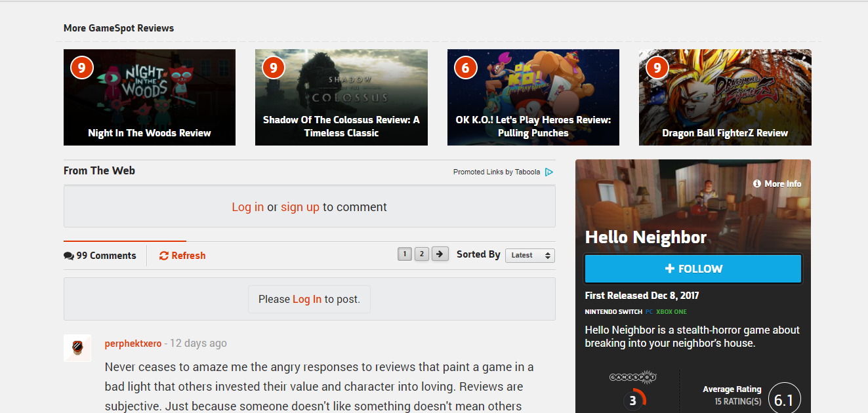Click the Taboola arrow icon
Viewport: 868px width, 413px height.
pos(549,172)
